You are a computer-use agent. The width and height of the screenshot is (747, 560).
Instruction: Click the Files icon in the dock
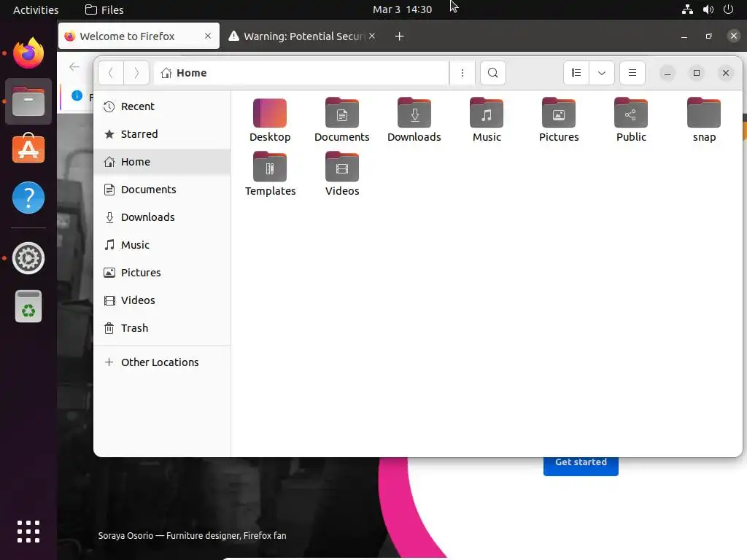pyautogui.click(x=28, y=101)
